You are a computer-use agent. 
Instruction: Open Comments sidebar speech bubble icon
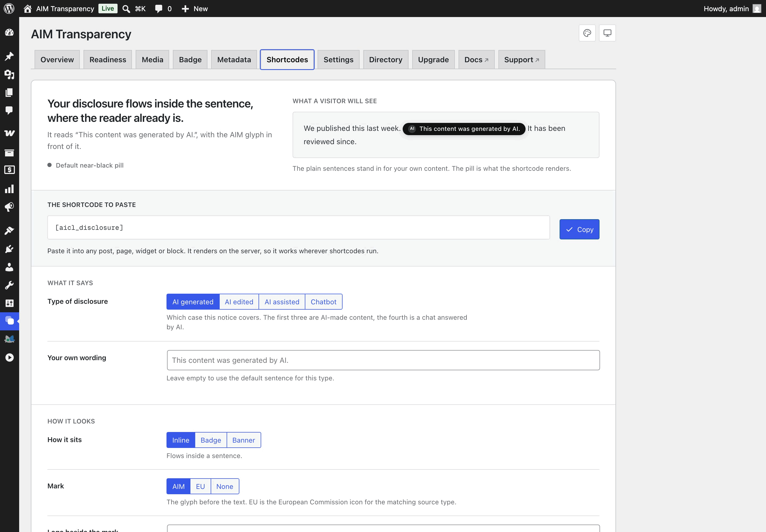[x=9, y=110]
